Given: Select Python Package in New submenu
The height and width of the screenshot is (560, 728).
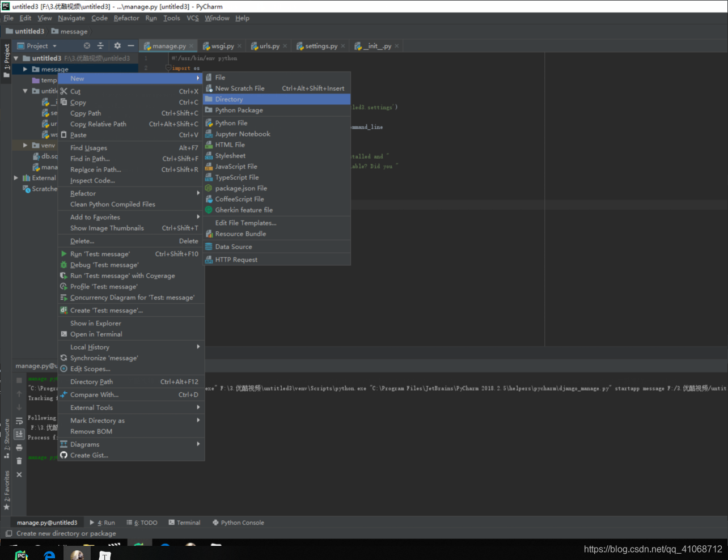Looking at the screenshot, I should point(277,110).
